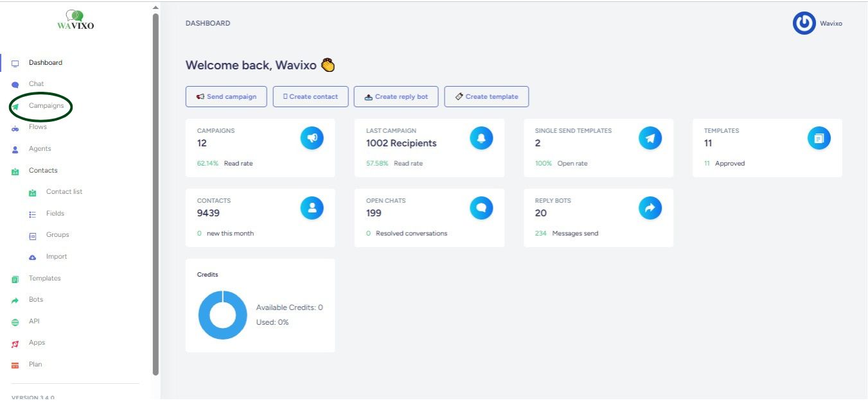Click the paper plane icon in Single Send Templates card
The width and height of the screenshot is (868, 414).
pyautogui.click(x=650, y=138)
